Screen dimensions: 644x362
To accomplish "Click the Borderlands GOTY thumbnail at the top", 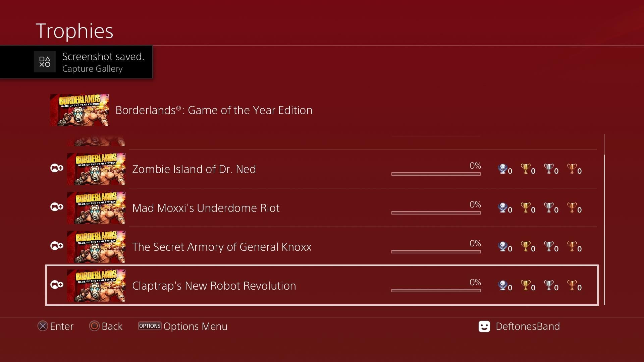I will pos(79,110).
